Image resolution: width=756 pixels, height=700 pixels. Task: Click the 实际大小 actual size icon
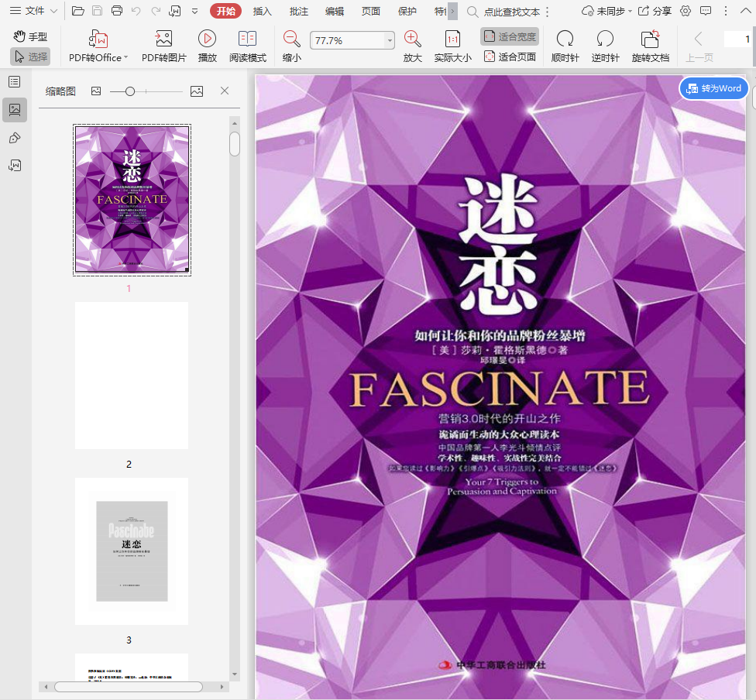452,39
